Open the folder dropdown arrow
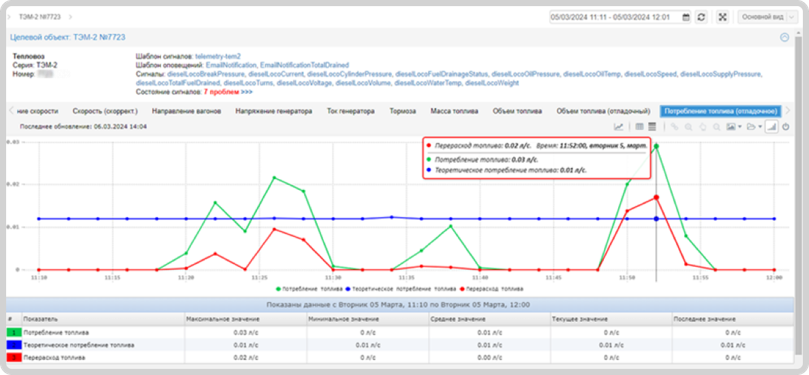Image resolution: width=809 pixels, height=375 pixels. click(x=761, y=127)
